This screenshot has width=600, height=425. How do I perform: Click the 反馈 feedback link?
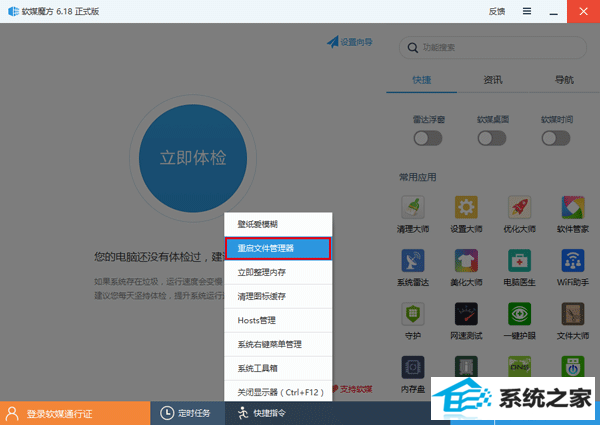(497, 11)
